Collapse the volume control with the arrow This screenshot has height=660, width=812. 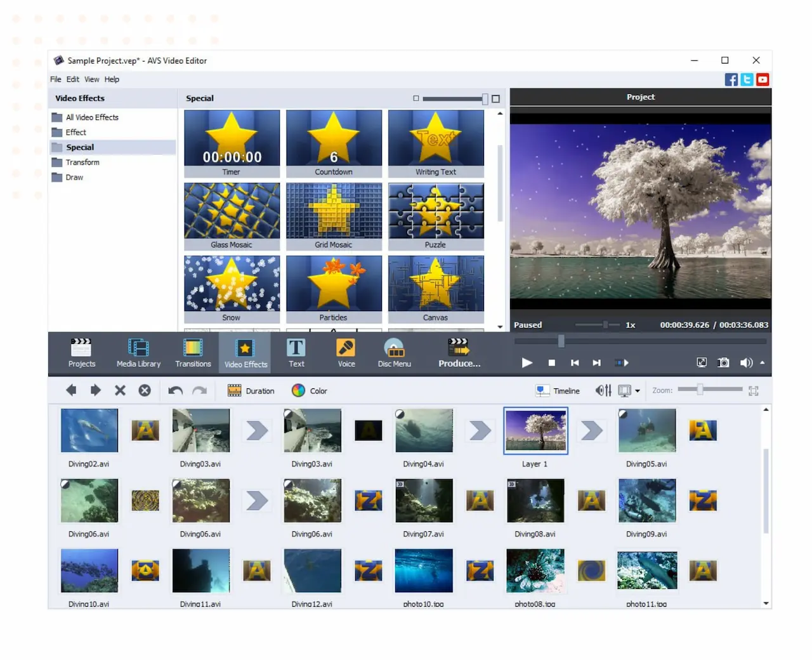pyautogui.click(x=762, y=363)
